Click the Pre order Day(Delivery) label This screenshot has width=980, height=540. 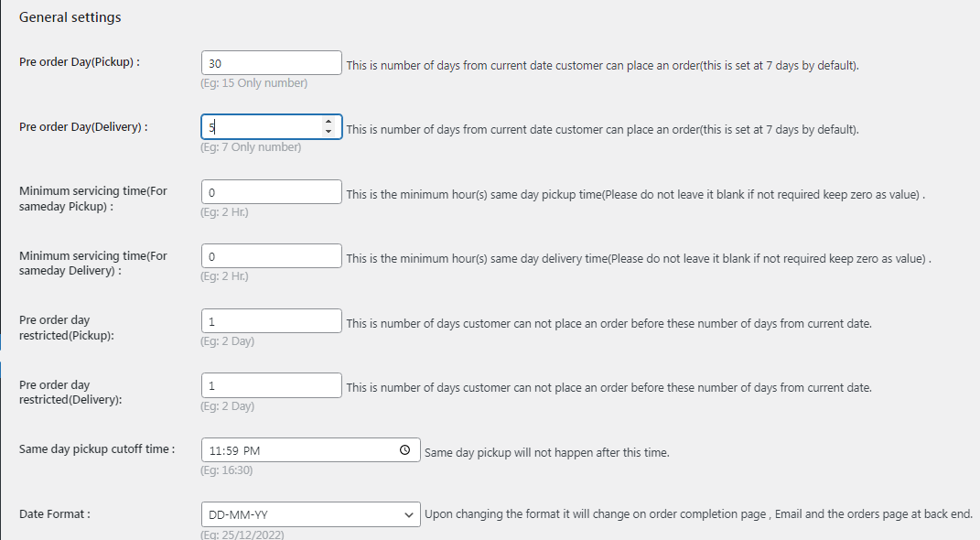83,127
